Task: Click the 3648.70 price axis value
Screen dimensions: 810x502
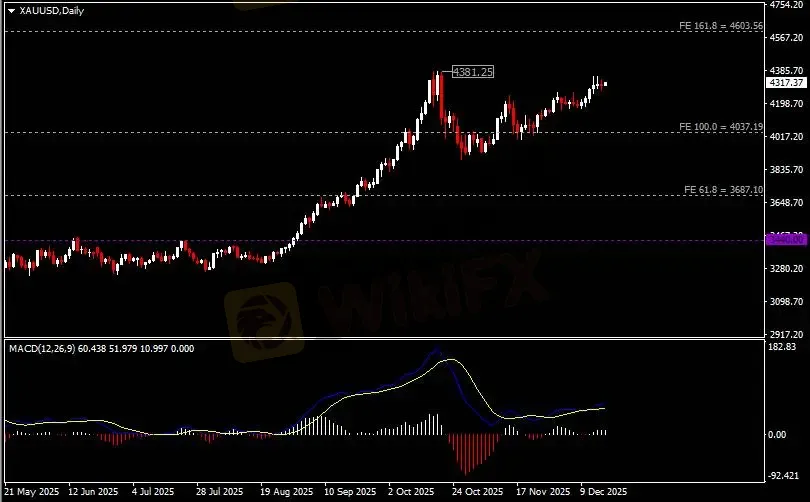Action: [787, 202]
